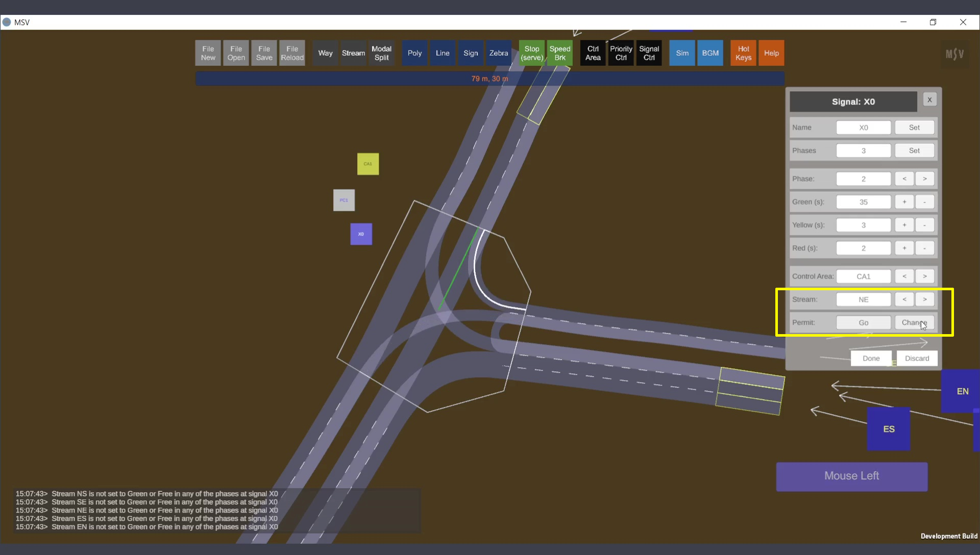This screenshot has height=555, width=980.
Task: Decrease the red seconds with the minus button
Action: click(924, 248)
